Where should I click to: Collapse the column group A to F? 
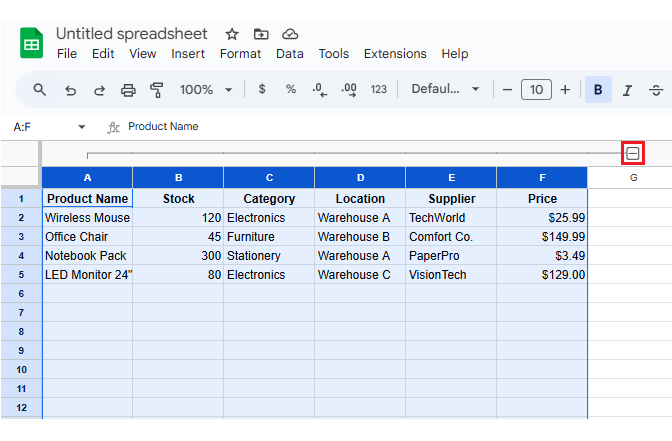click(x=633, y=153)
